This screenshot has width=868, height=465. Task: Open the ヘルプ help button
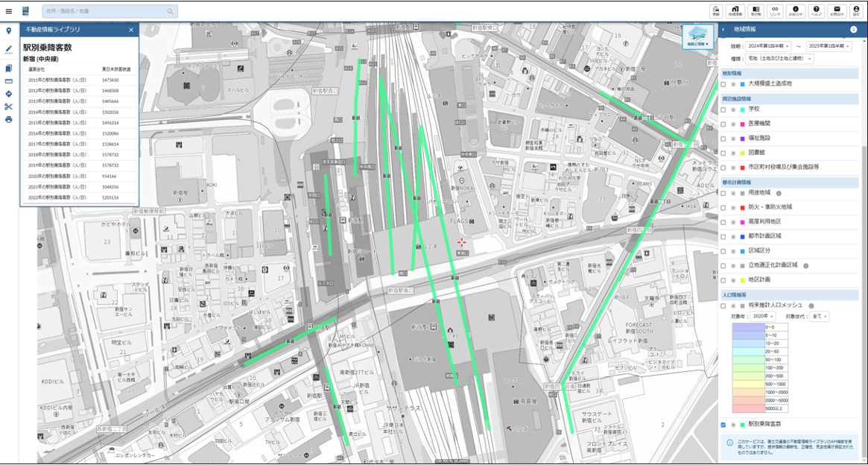pos(817,11)
